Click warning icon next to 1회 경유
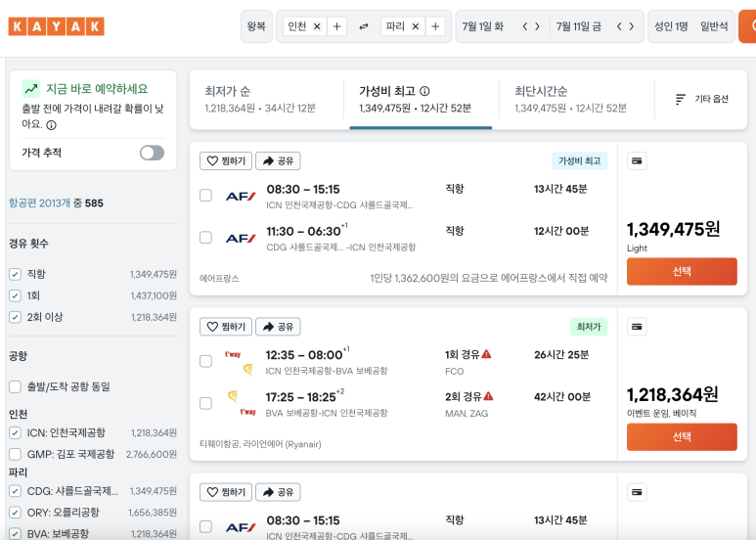The height and width of the screenshot is (540, 756). tap(486, 354)
